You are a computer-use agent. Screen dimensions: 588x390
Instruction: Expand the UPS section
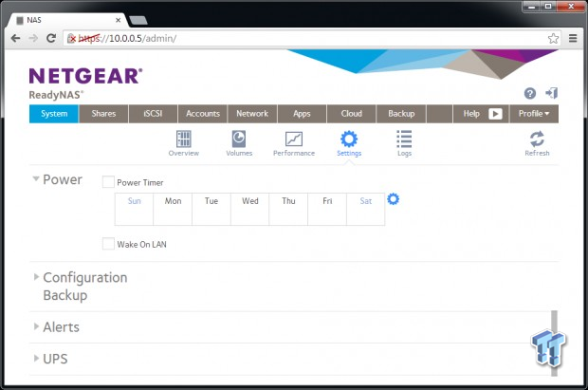(36, 358)
